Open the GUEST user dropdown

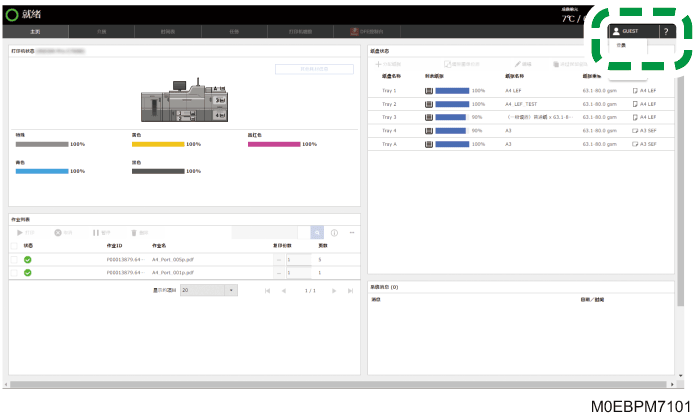[633, 31]
